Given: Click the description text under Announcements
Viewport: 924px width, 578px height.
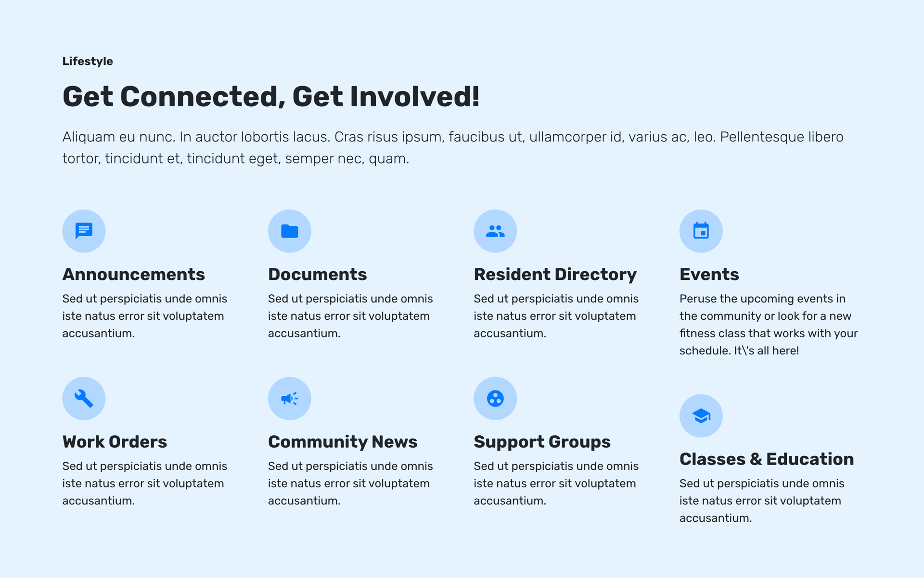Looking at the screenshot, I should point(144,316).
